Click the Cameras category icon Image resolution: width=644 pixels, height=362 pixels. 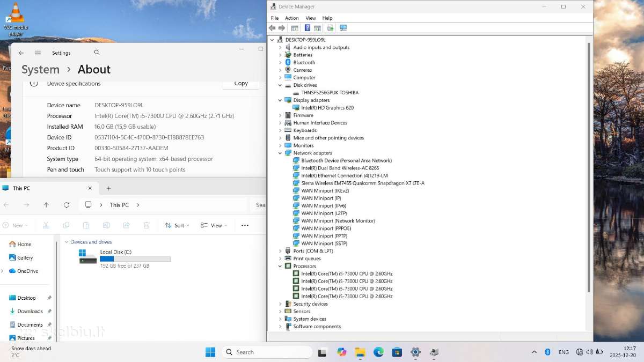pyautogui.click(x=288, y=70)
